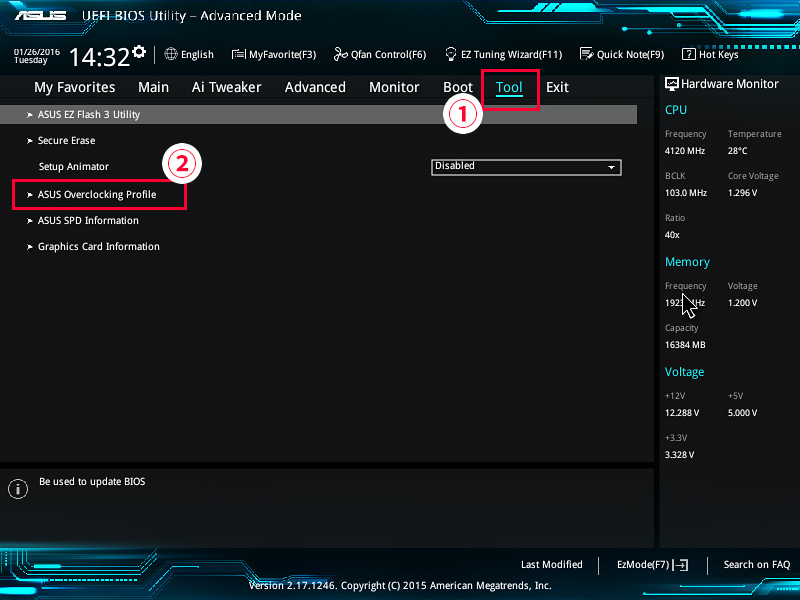Click the Hot Keys question mark icon
This screenshot has height=600, width=800.
pyautogui.click(x=689, y=54)
